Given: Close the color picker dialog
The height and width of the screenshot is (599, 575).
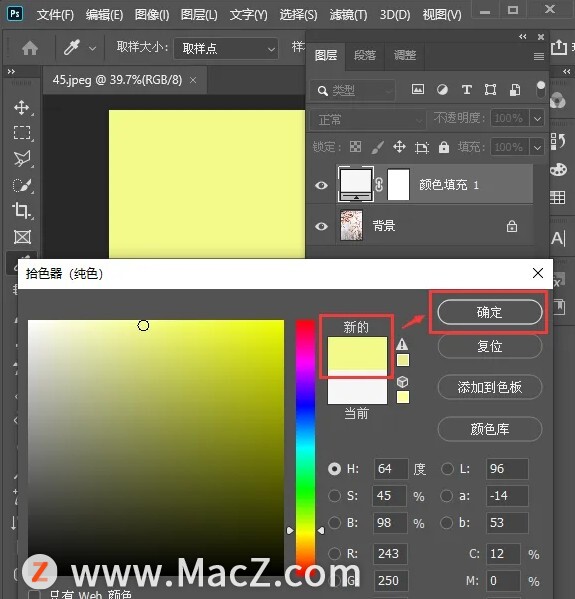Looking at the screenshot, I should click(538, 273).
